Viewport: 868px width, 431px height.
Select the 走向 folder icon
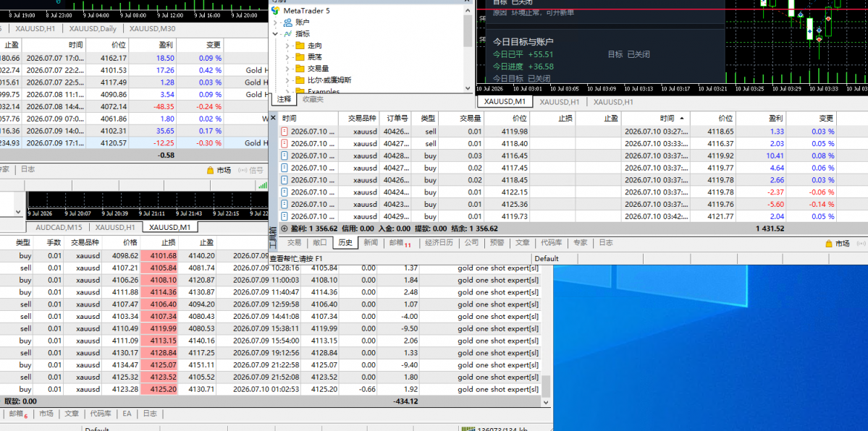pyautogui.click(x=300, y=46)
